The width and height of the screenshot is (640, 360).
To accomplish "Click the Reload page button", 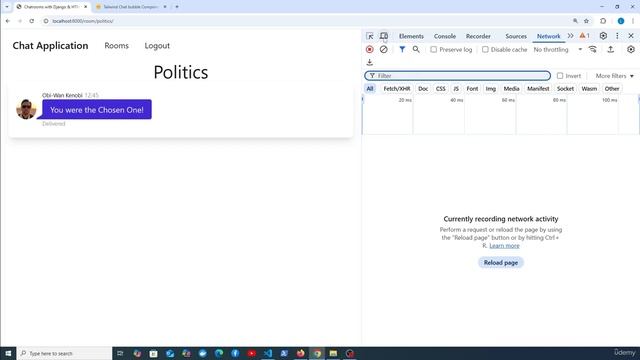I will (x=501, y=262).
